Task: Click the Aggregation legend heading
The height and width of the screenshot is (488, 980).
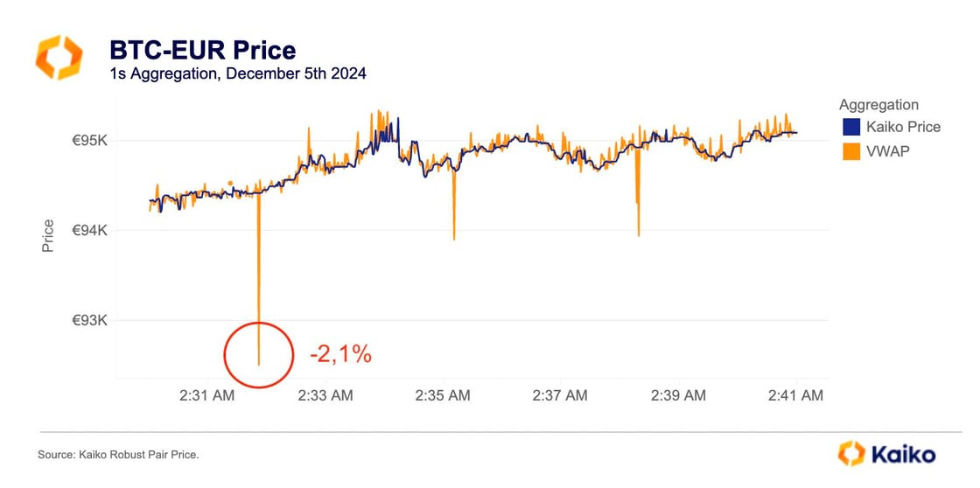Action: click(x=878, y=104)
